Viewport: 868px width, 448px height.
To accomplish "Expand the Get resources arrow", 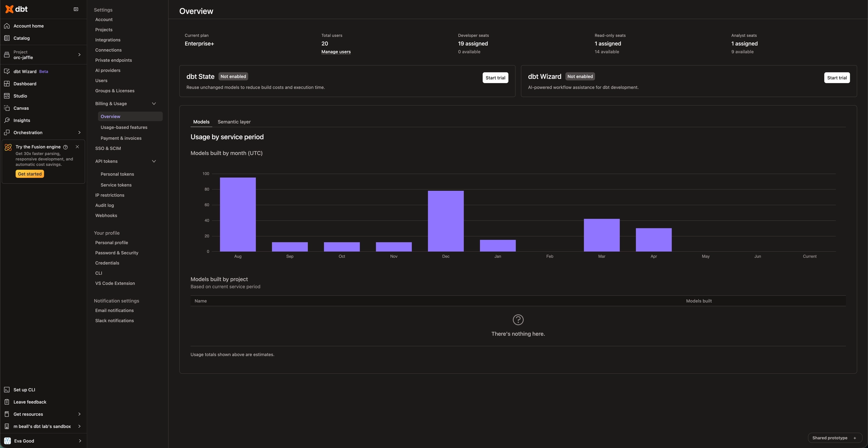I will [79, 415].
